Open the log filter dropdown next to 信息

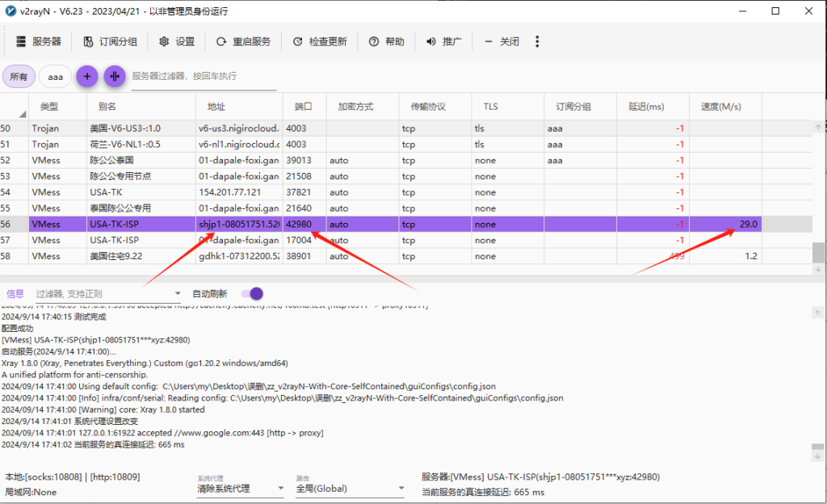(177, 293)
